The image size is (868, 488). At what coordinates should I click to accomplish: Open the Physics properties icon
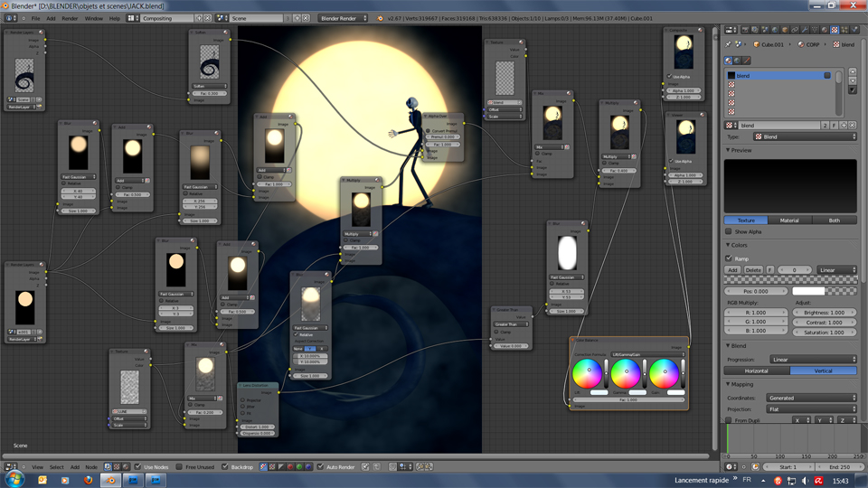point(854,30)
